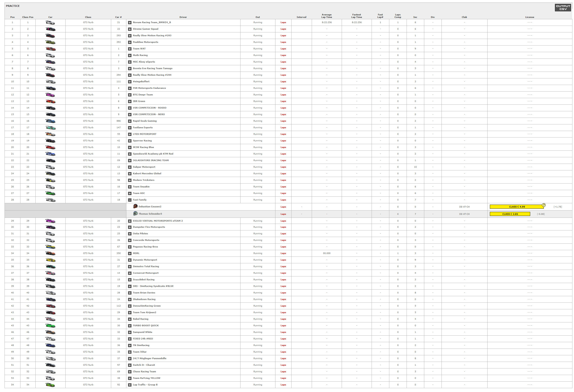This screenshot has height=392, width=574.
Task: Click the Class Pos column header
Action: [28, 17]
